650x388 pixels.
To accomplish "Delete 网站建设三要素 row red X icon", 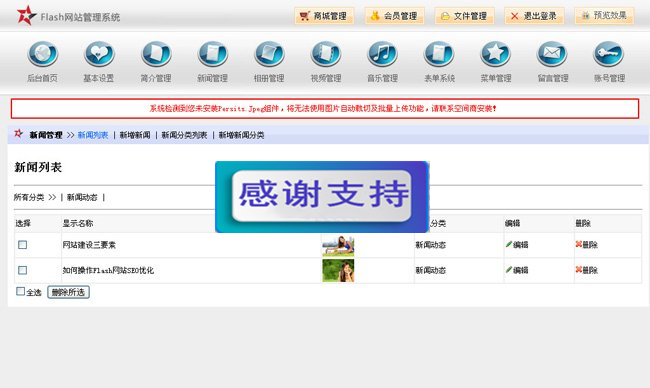I will (579, 244).
